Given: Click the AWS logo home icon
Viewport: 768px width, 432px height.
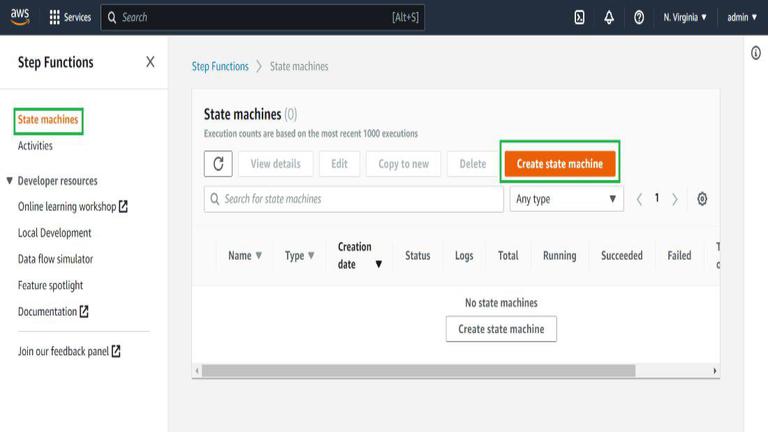Looking at the screenshot, I should (x=20, y=17).
